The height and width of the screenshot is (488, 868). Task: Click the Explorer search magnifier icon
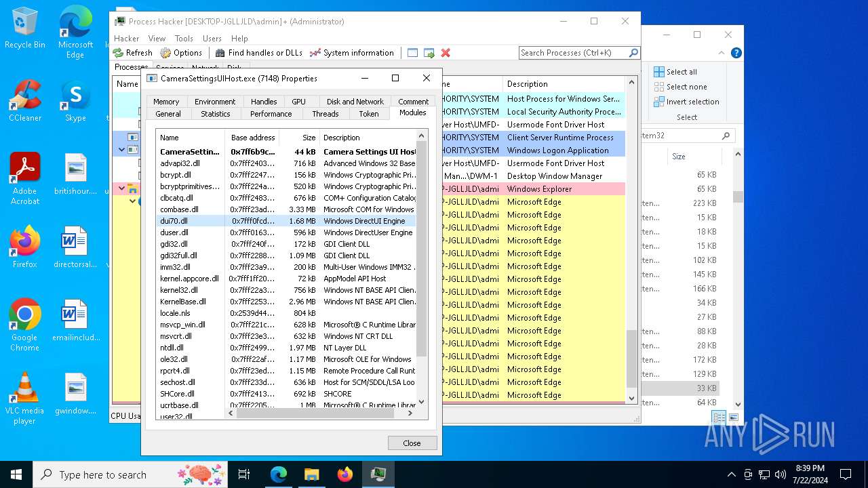[x=726, y=136]
